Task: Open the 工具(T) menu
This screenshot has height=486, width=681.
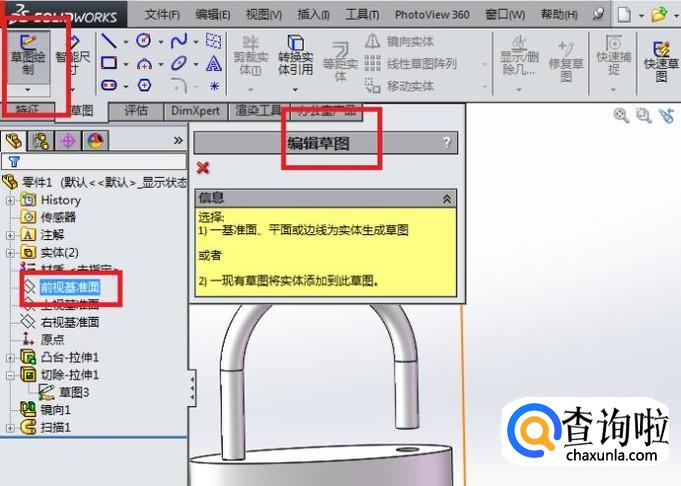Action: click(x=362, y=15)
